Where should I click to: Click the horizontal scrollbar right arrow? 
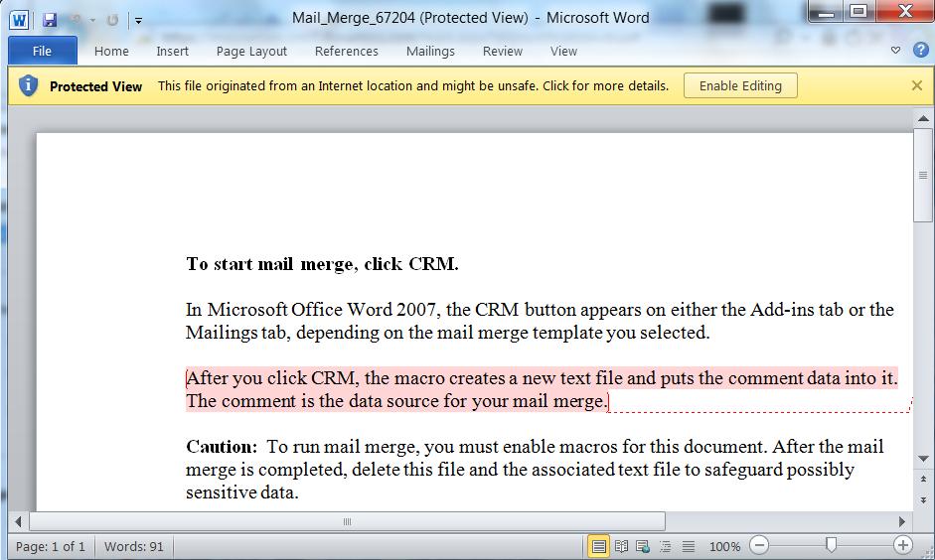[x=902, y=522]
